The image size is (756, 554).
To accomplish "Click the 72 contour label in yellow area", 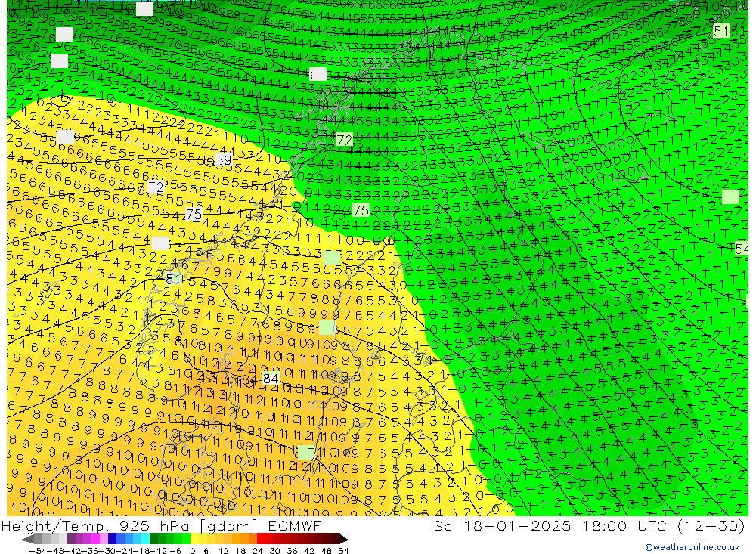I will pyautogui.click(x=155, y=187).
